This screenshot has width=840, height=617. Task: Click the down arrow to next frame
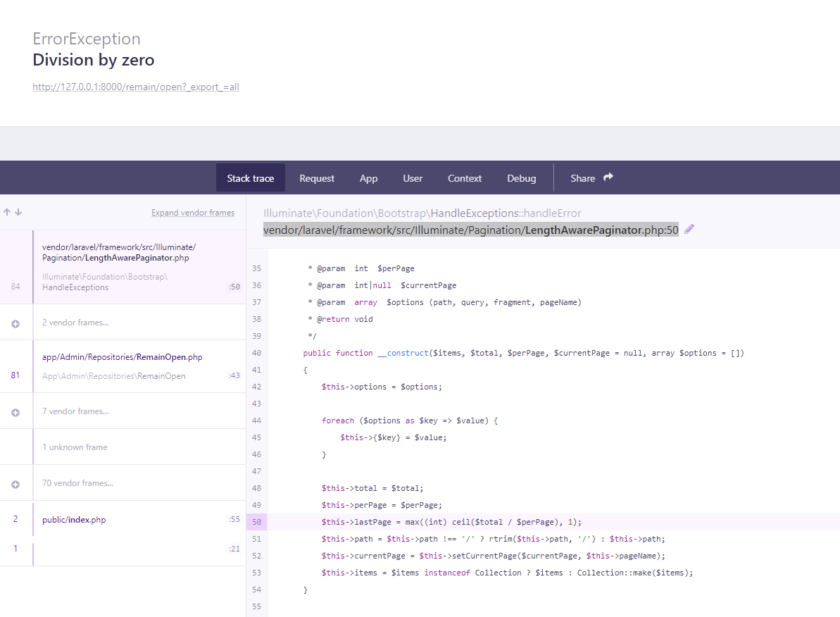coord(18,212)
